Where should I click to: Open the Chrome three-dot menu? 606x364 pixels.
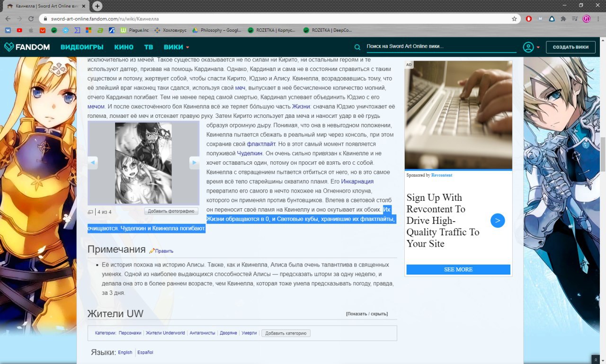pos(598,19)
